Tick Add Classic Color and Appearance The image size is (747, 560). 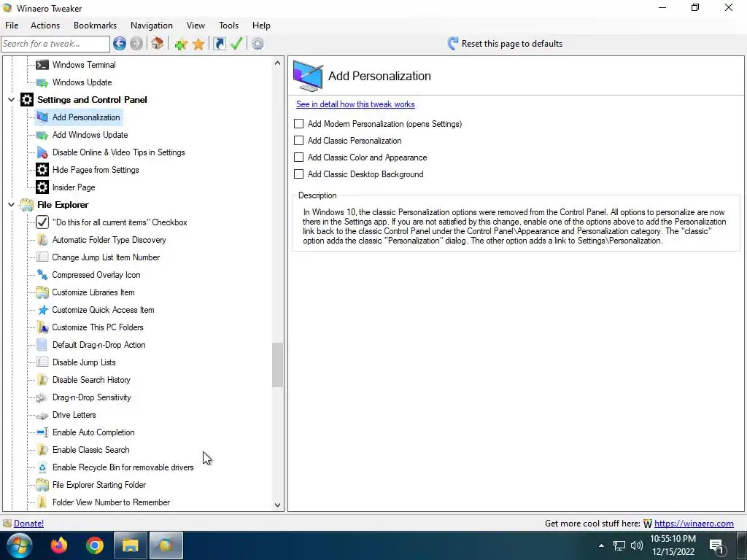(x=298, y=157)
